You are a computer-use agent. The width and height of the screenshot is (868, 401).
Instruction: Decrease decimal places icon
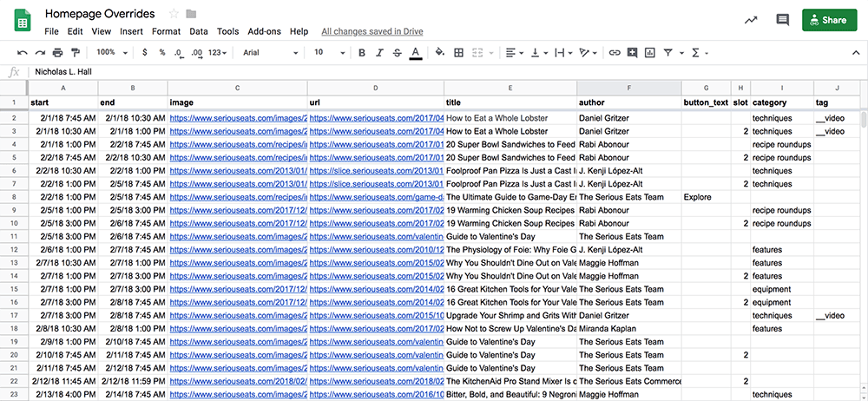[178, 53]
